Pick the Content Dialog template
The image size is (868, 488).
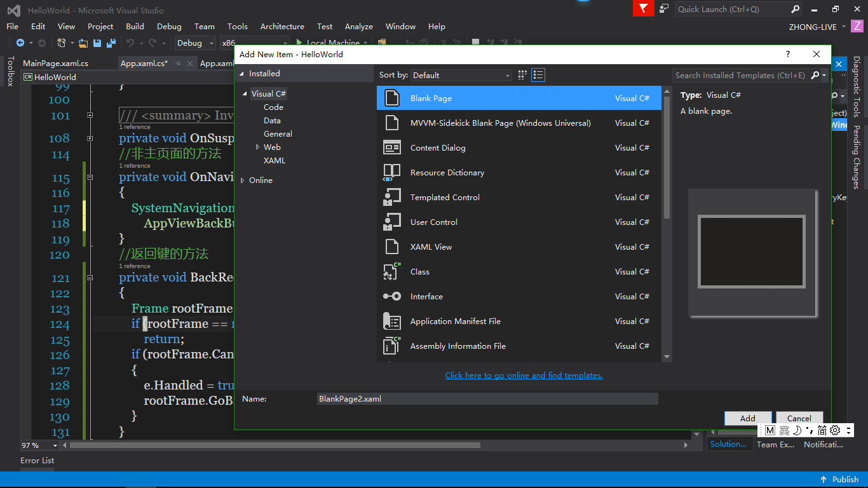click(519, 147)
